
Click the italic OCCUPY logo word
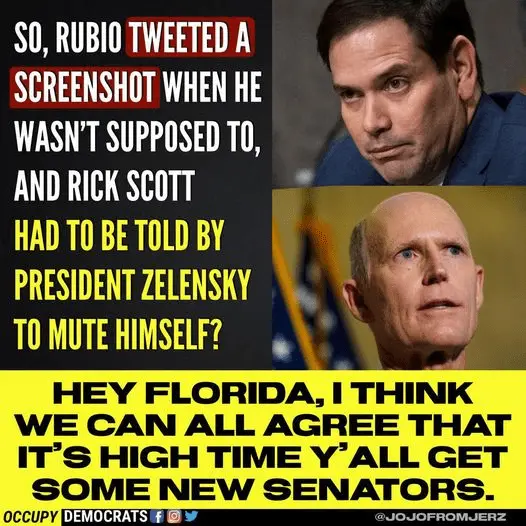point(32,517)
